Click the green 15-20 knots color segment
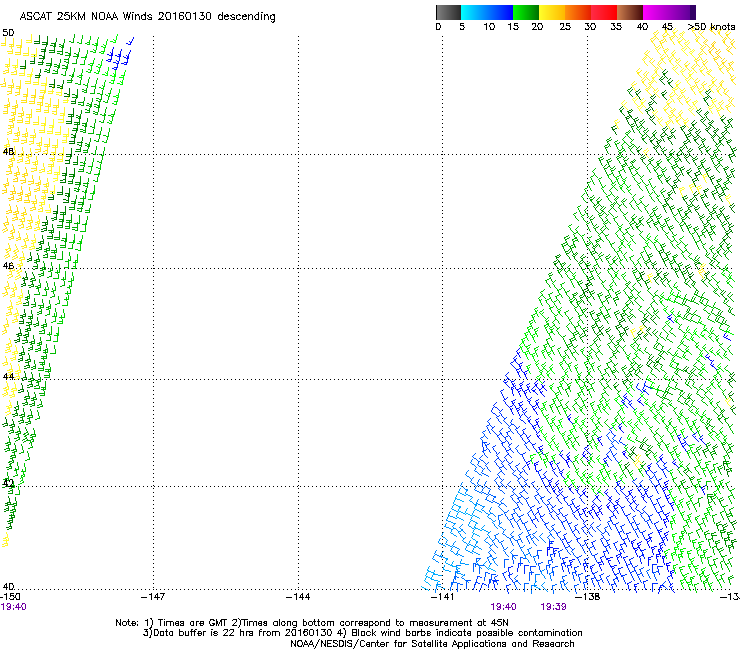The height and width of the screenshot is (650, 740). (526, 12)
